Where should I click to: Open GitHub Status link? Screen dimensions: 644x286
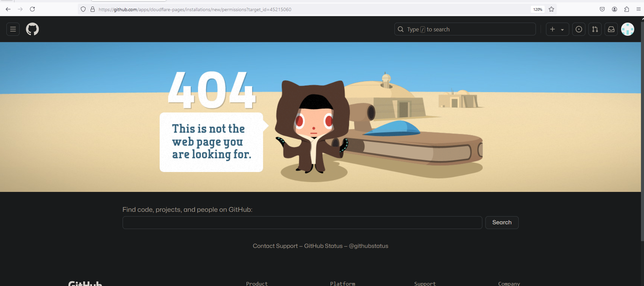[x=323, y=246]
